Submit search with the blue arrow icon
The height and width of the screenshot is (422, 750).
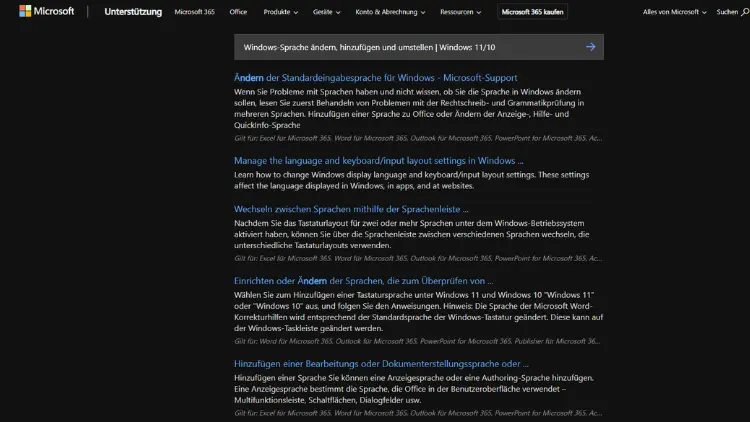pyautogui.click(x=591, y=47)
